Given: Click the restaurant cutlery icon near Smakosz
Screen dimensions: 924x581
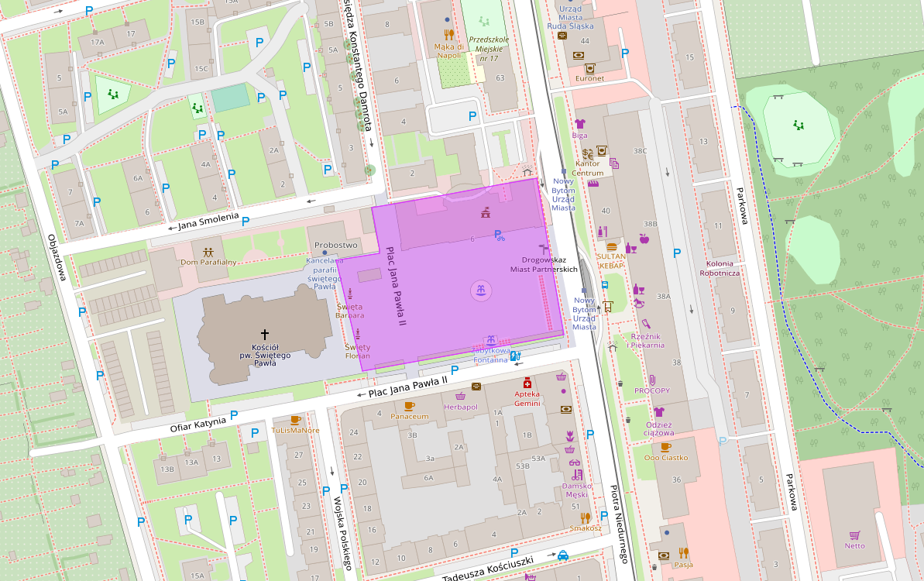Looking at the screenshot, I should 586,516.
